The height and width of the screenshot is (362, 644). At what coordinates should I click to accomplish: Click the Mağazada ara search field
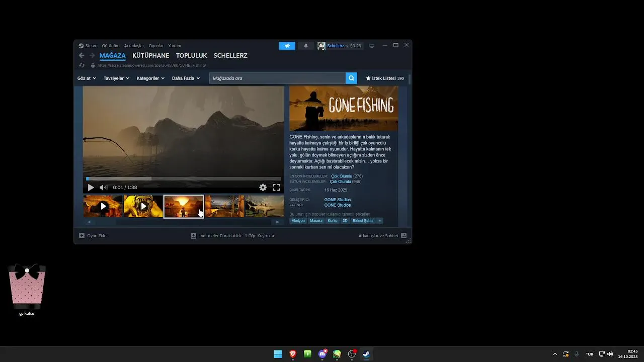pos(277,78)
